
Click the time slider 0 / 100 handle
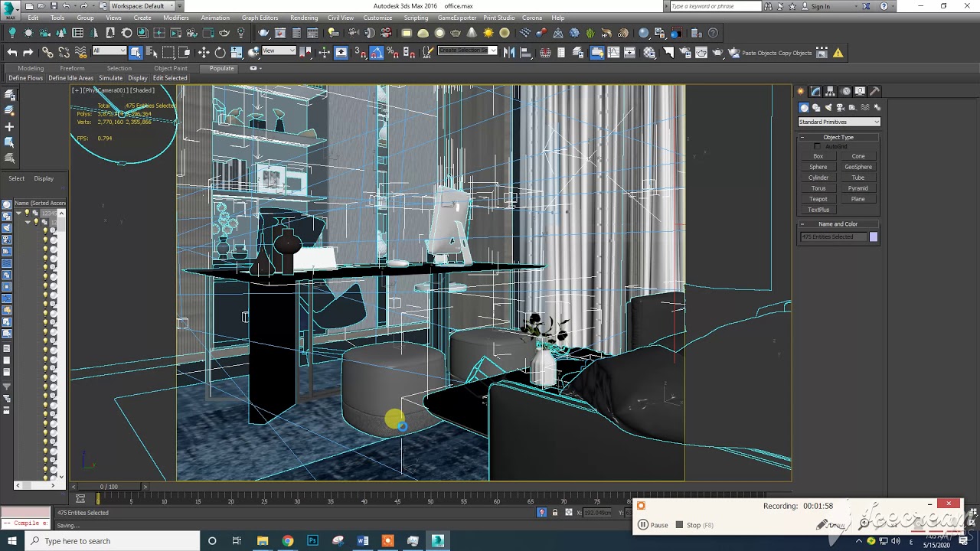[x=109, y=487]
